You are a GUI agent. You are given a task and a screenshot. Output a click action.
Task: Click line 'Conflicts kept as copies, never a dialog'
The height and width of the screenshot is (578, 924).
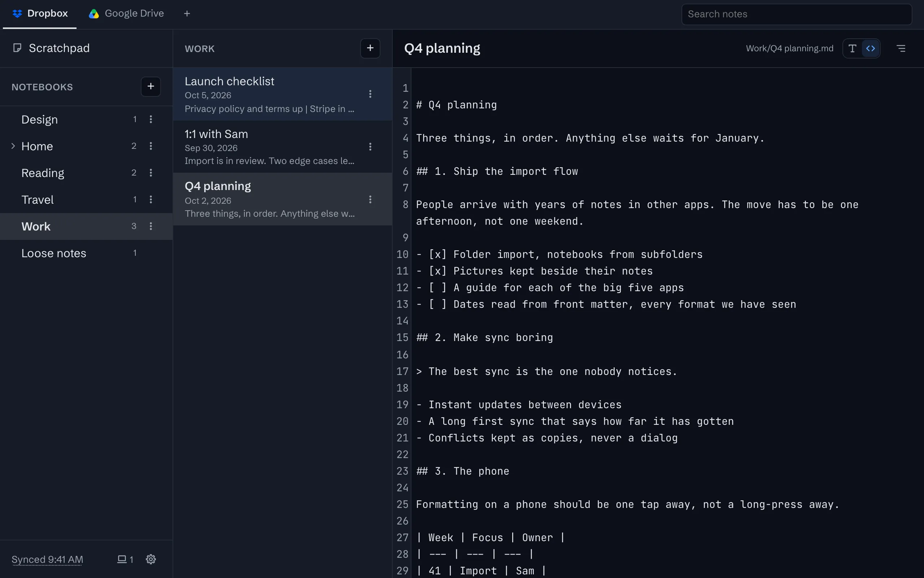[547, 438]
